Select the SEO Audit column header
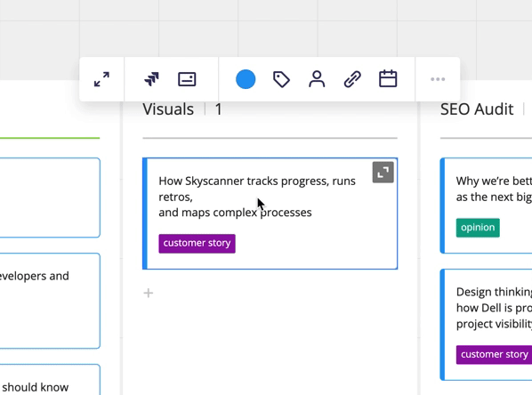 click(477, 109)
